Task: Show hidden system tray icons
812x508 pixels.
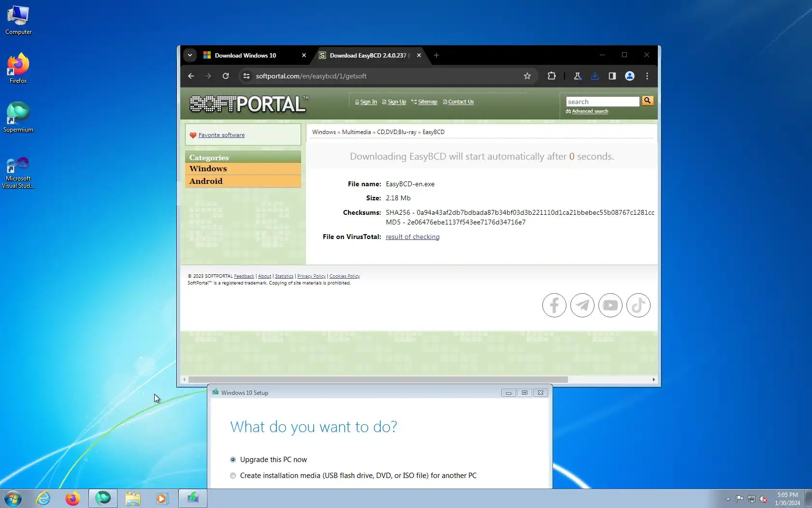Action: pos(728,499)
